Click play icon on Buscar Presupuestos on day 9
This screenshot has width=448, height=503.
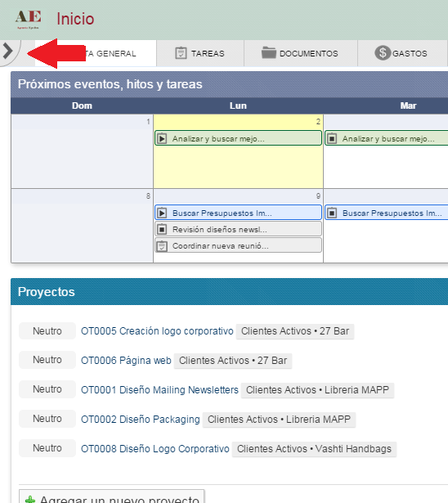[x=162, y=213]
